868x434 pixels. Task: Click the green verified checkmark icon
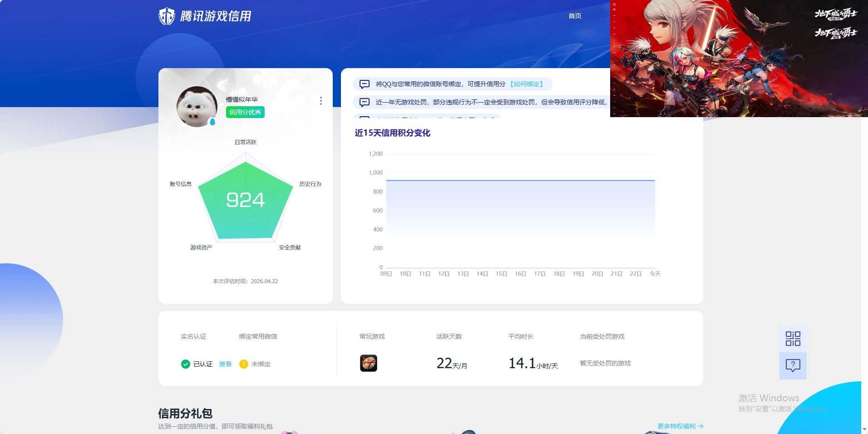(x=185, y=364)
